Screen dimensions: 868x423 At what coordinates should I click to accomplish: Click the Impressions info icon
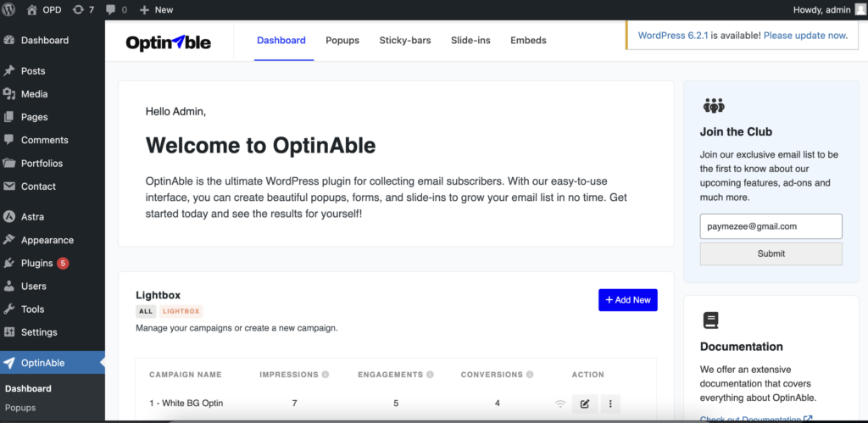click(325, 375)
